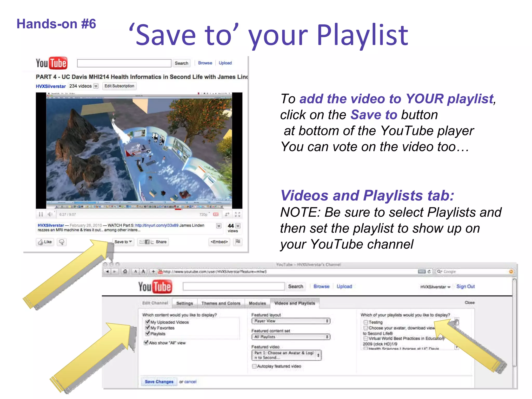Click the channel page vertical scrollbar
Image resolution: width=532 pixels, height=399 pixels.
pyautogui.click(x=515, y=322)
